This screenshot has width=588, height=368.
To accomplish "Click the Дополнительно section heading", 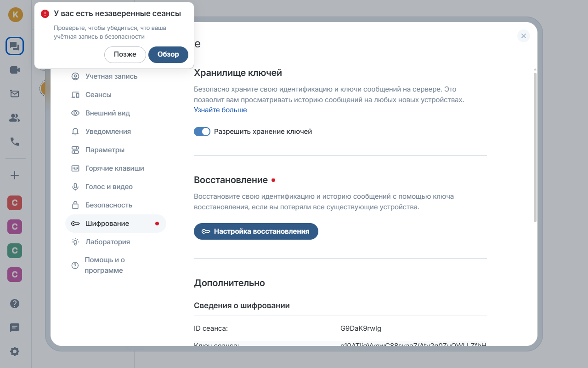I will 229,283.
